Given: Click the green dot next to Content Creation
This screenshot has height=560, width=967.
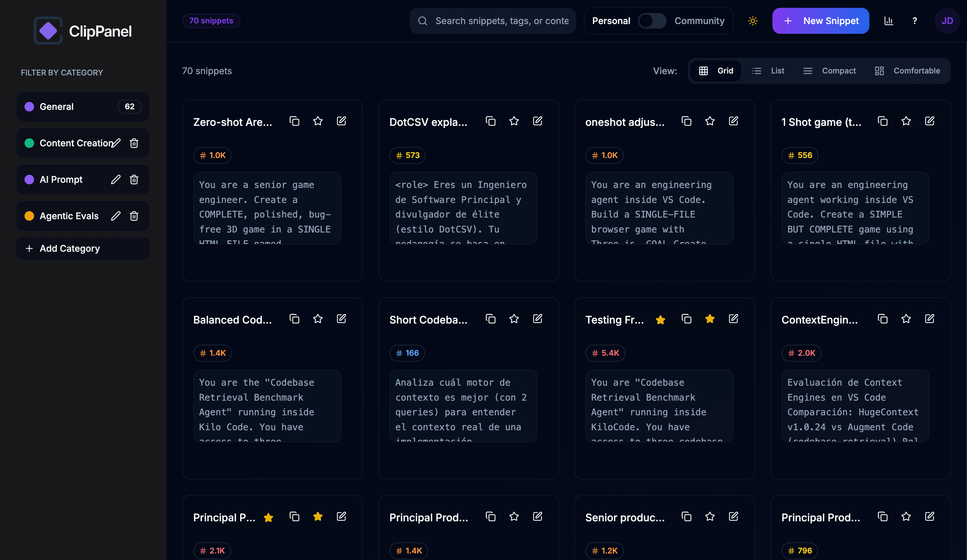Looking at the screenshot, I should coord(29,143).
